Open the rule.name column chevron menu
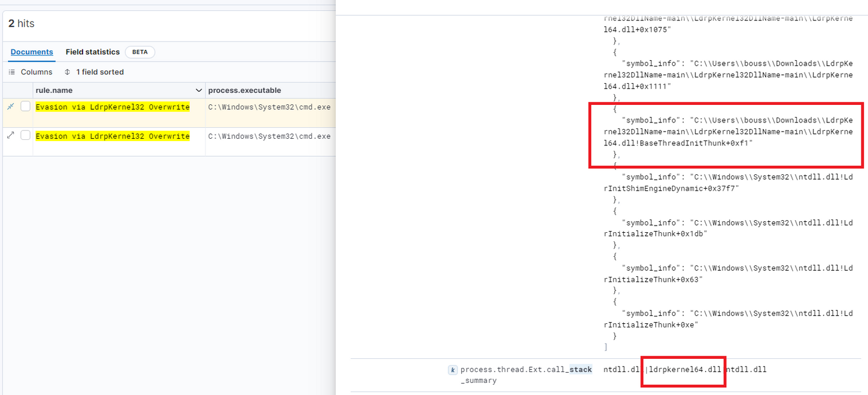Screen dimensions: 868x395 point(199,90)
